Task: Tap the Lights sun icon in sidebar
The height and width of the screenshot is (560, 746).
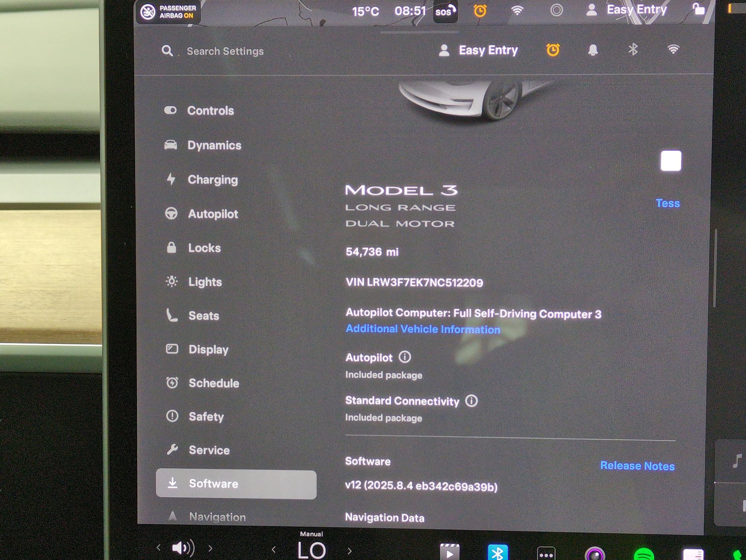Action: (172, 281)
